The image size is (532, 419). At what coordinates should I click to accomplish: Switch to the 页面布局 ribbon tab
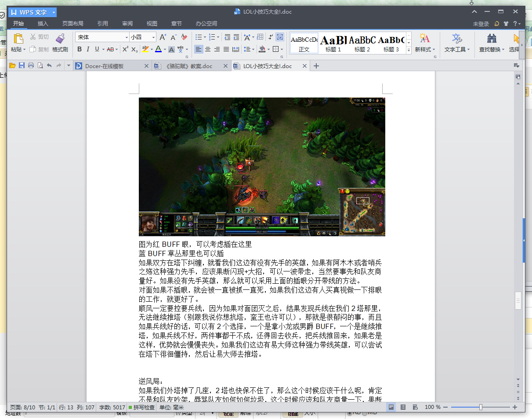(72, 24)
